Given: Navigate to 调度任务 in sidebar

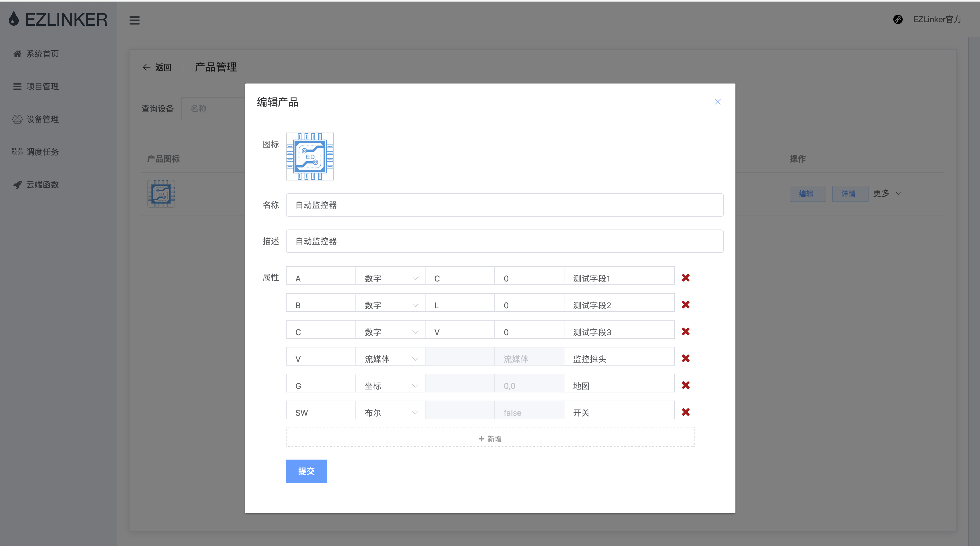Looking at the screenshot, I should (42, 152).
